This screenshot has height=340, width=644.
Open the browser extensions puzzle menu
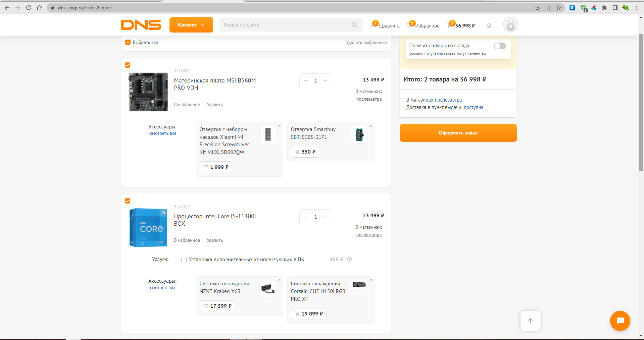[604, 8]
